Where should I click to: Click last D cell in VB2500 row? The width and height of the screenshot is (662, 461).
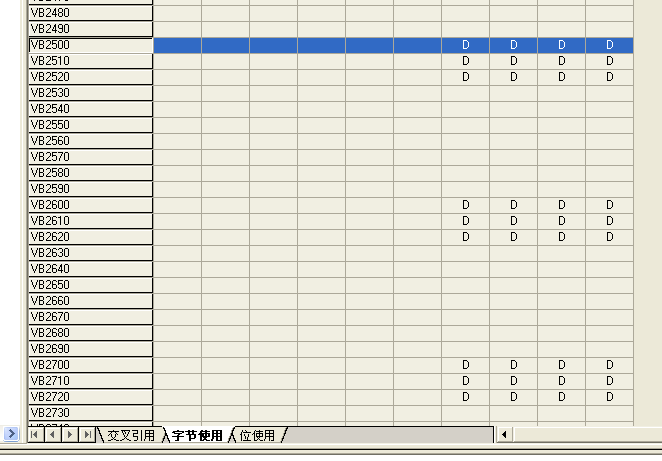coord(610,45)
